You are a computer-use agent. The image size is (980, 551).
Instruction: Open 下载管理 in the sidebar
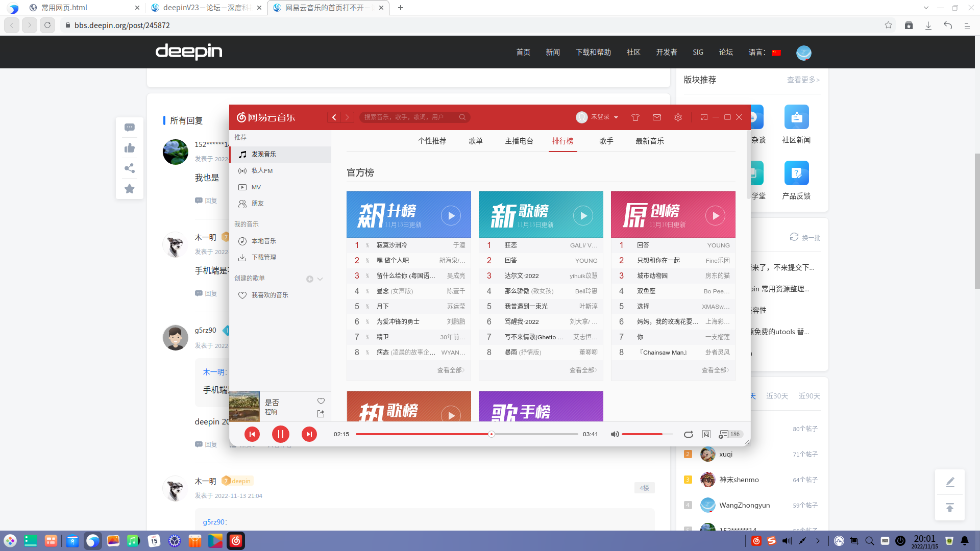coord(264,257)
